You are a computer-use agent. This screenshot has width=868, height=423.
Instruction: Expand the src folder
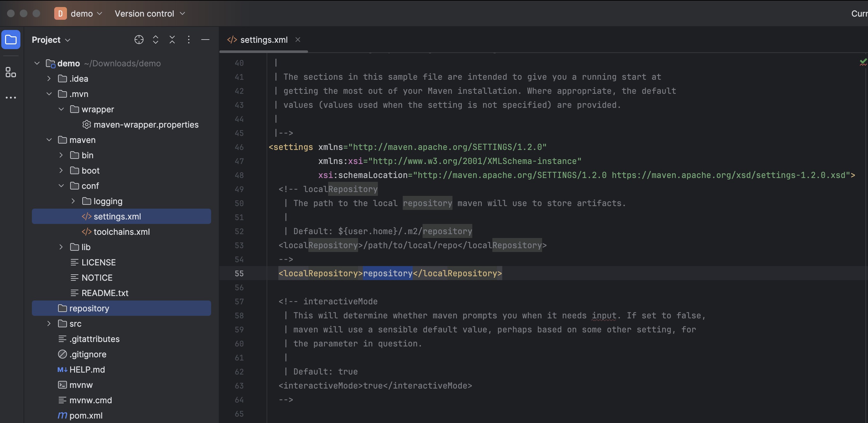[x=49, y=323]
